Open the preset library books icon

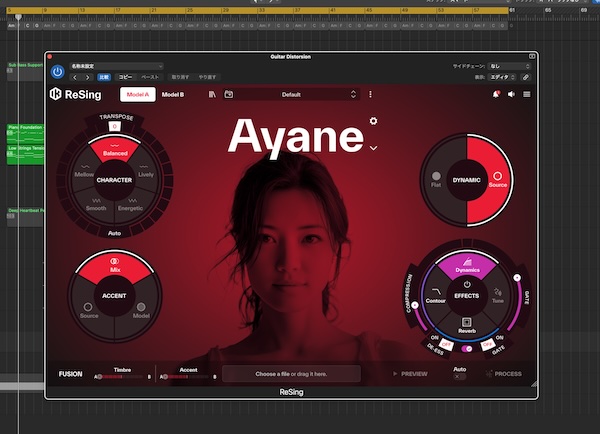pos(212,94)
